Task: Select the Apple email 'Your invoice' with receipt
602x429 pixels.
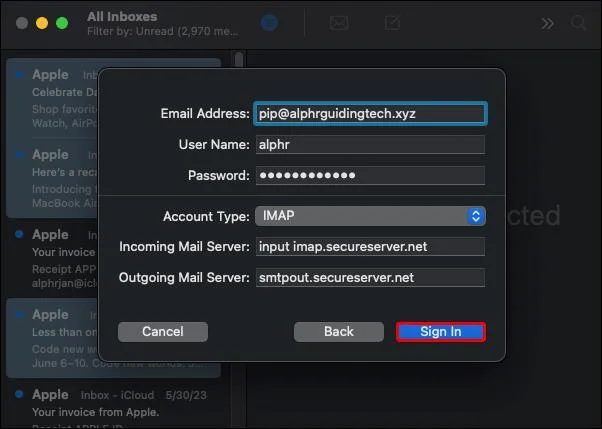Action: [x=52, y=258]
